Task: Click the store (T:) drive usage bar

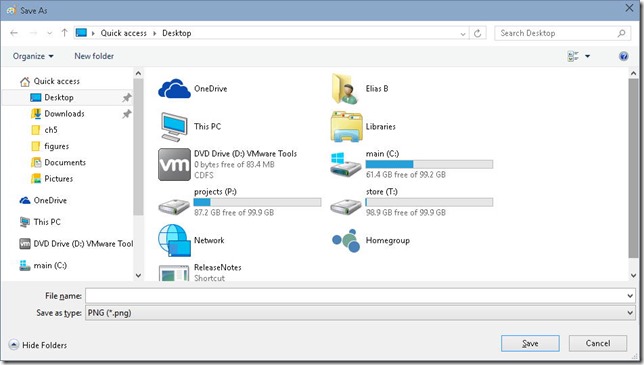Action: point(429,202)
